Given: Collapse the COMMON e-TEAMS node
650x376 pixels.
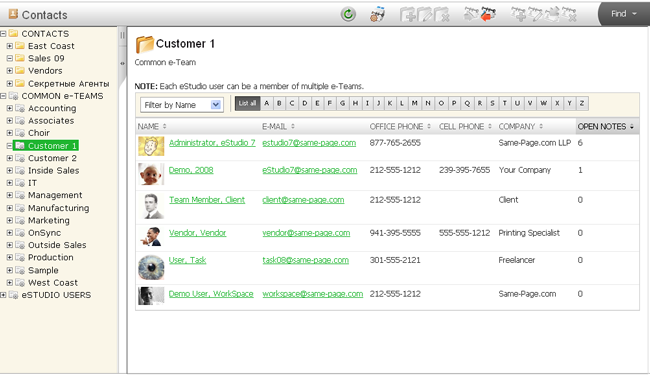Looking at the screenshot, I should click(x=3, y=96).
